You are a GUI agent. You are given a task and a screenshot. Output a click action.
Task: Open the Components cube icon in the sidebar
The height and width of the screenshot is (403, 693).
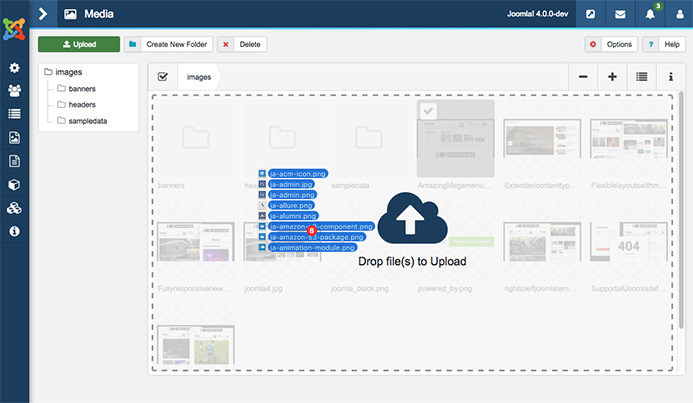pyautogui.click(x=14, y=184)
